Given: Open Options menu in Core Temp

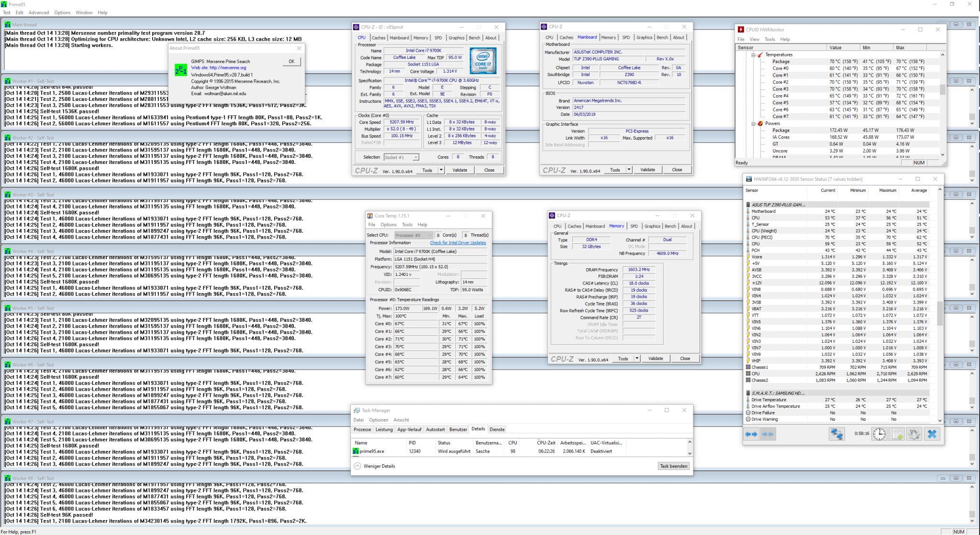Looking at the screenshot, I should (389, 225).
